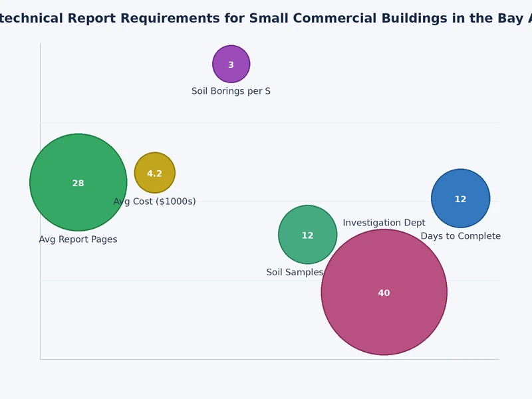Select the 'Days to Complete' label
Viewport: 532px width, 399px height.
461,236
